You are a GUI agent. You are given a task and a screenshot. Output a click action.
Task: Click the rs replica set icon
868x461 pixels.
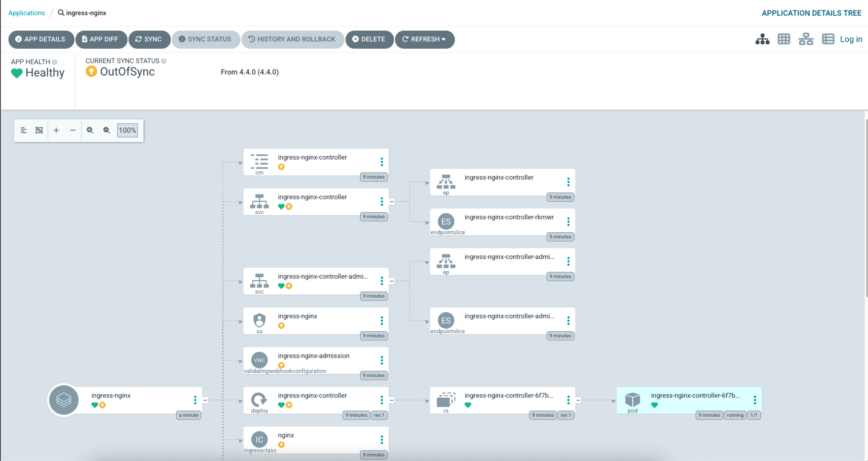[x=446, y=400]
